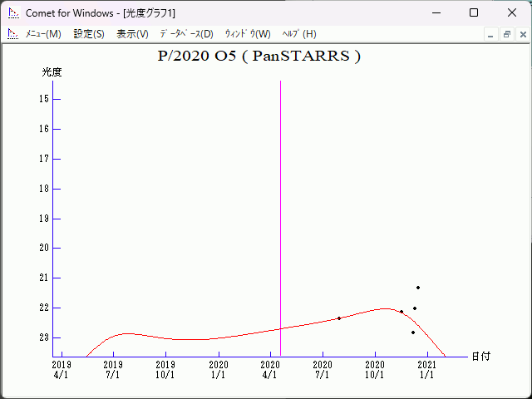Expand the ウィンドウ(W) window menu
The width and height of the screenshot is (532, 399).
[248, 34]
